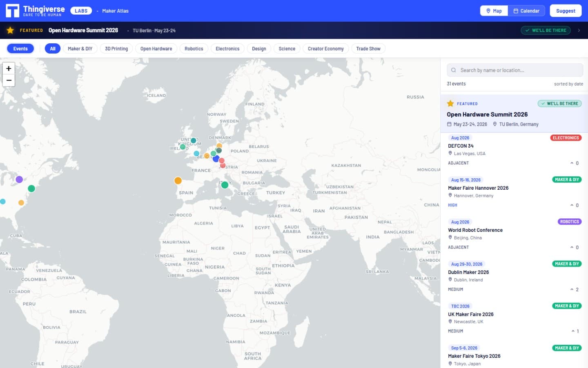Upvote Dublin Maker 2026

[575, 289]
